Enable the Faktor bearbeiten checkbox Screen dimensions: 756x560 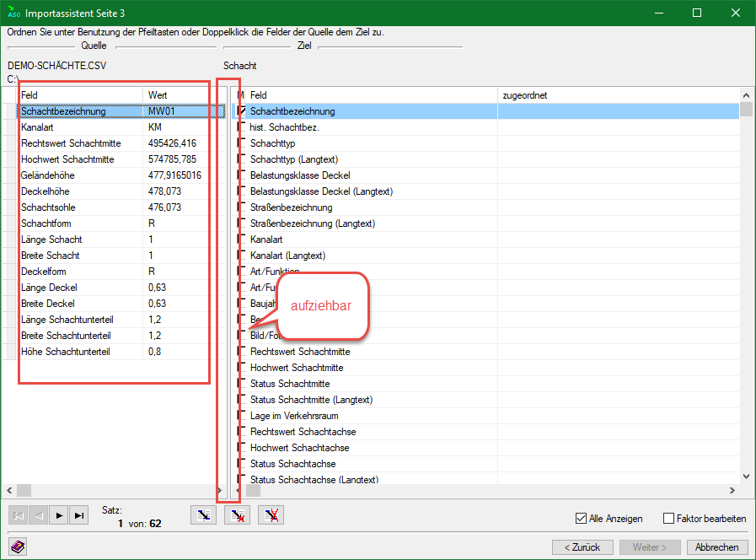click(x=669, y=519)
